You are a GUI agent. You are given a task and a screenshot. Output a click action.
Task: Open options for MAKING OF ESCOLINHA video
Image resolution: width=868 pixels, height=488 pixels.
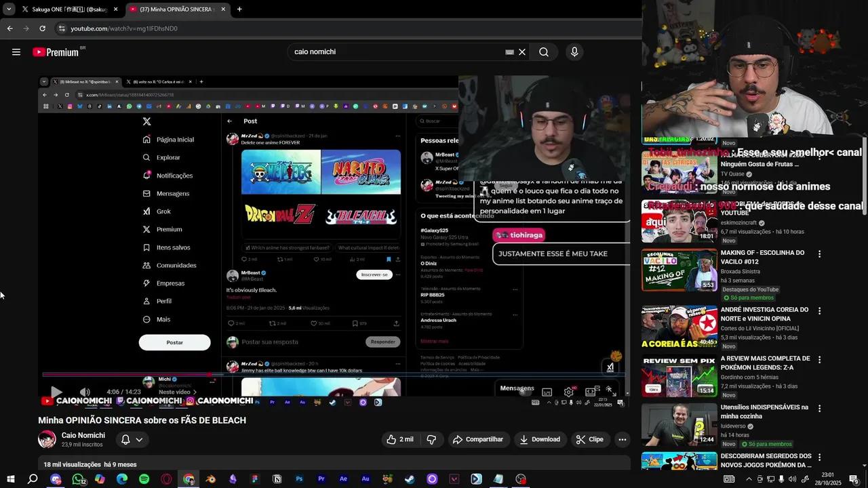click(819, 254)
